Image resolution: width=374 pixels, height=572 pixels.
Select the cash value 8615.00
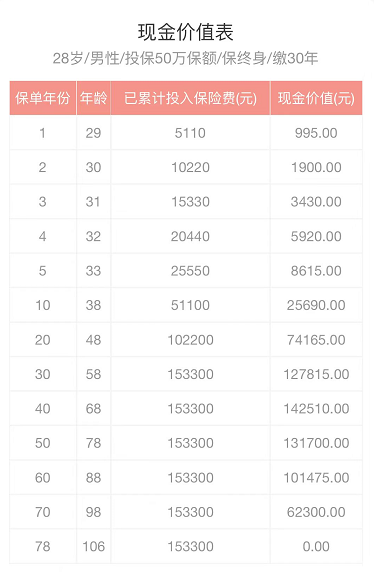316,271
